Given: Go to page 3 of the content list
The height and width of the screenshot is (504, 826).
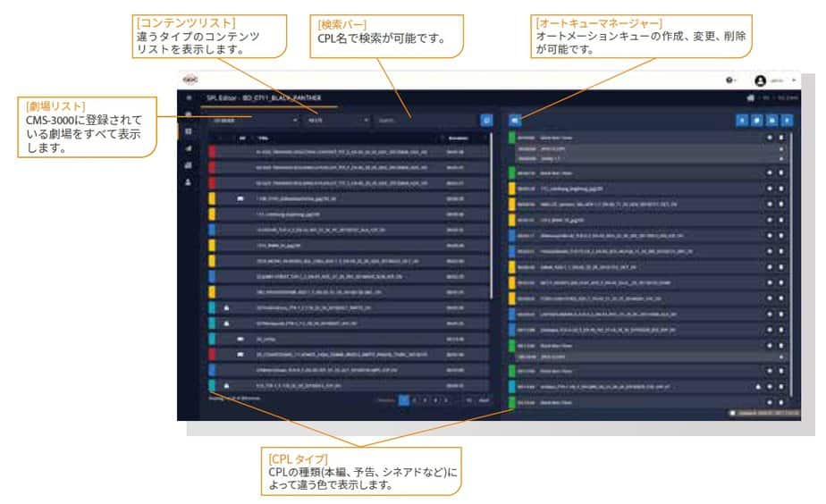Looking at the screenshot, I should click(x=426, y=400).
